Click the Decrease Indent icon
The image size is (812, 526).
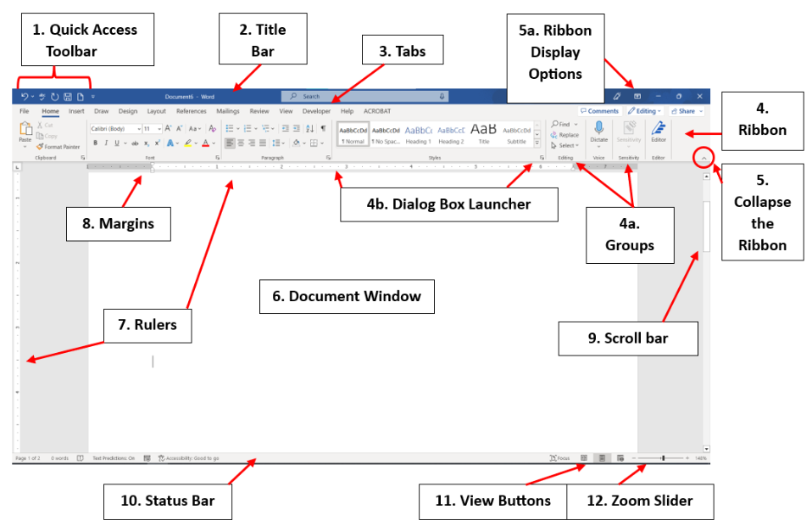(x=286, y=128)
